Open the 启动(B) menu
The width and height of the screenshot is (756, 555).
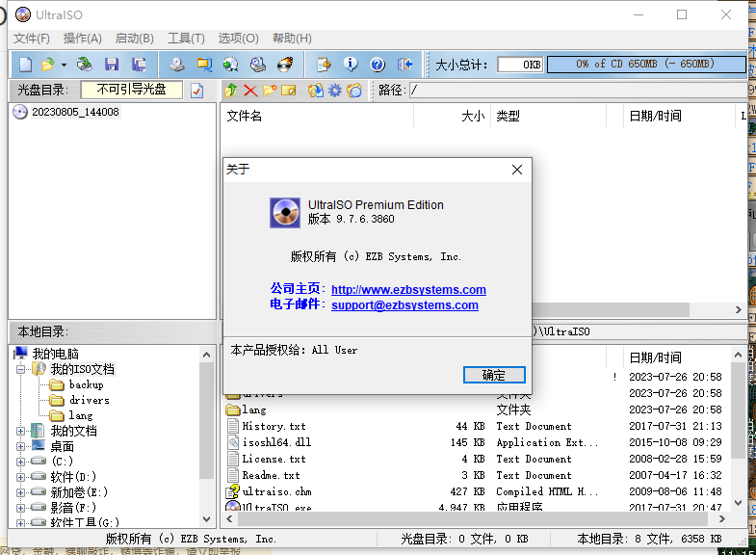pos(135,39)
